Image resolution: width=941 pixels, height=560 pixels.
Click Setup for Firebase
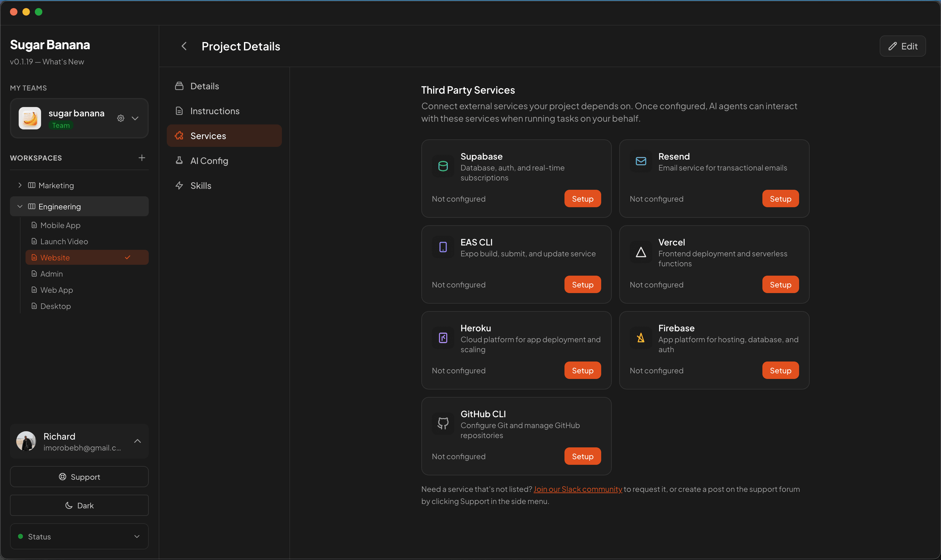[x=780, y=370]
